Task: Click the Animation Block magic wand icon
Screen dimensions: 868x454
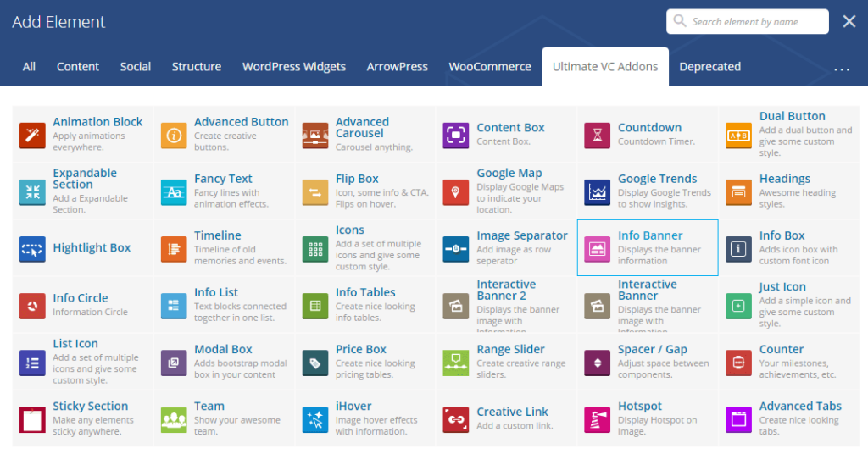Action: 32,135
